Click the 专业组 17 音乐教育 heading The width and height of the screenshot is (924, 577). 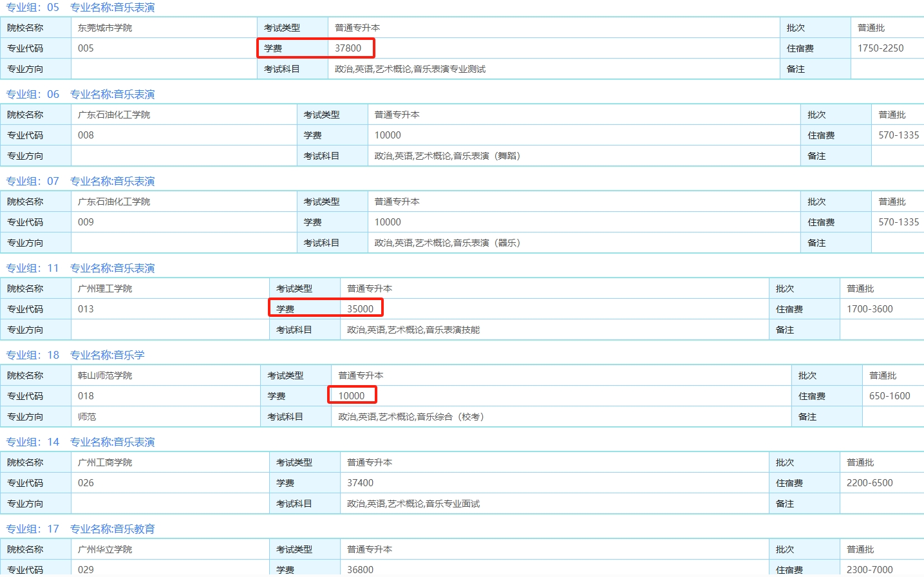pos(80,529)
